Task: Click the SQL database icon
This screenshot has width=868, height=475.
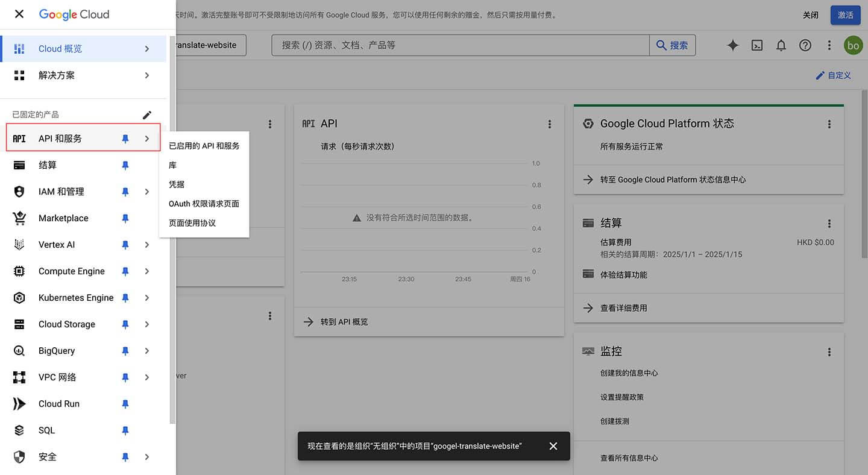Action: click(19, 430)
